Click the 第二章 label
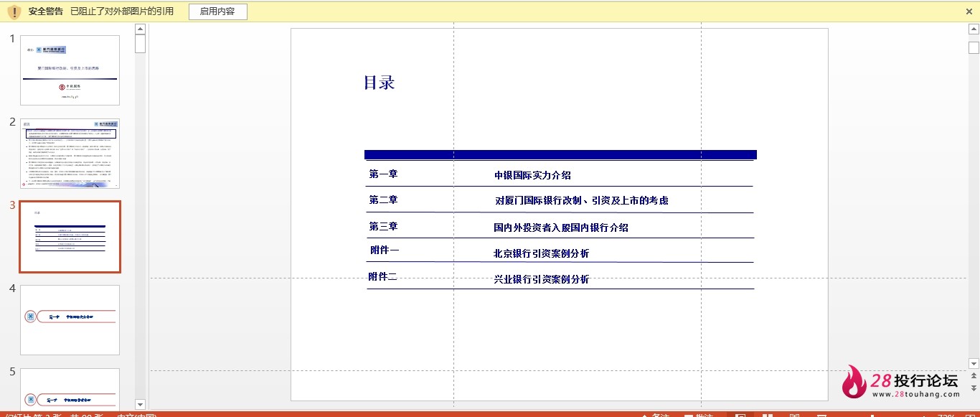 point(383,200)
